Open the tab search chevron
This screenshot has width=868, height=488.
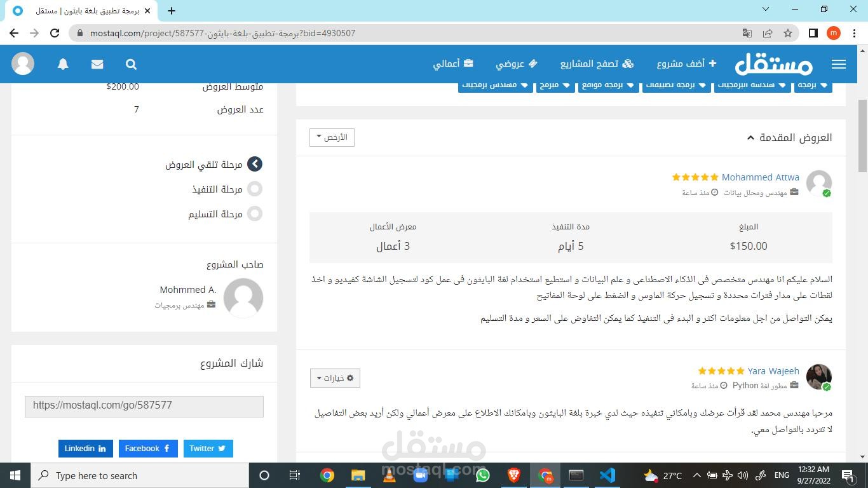click(x=766, y=10)
